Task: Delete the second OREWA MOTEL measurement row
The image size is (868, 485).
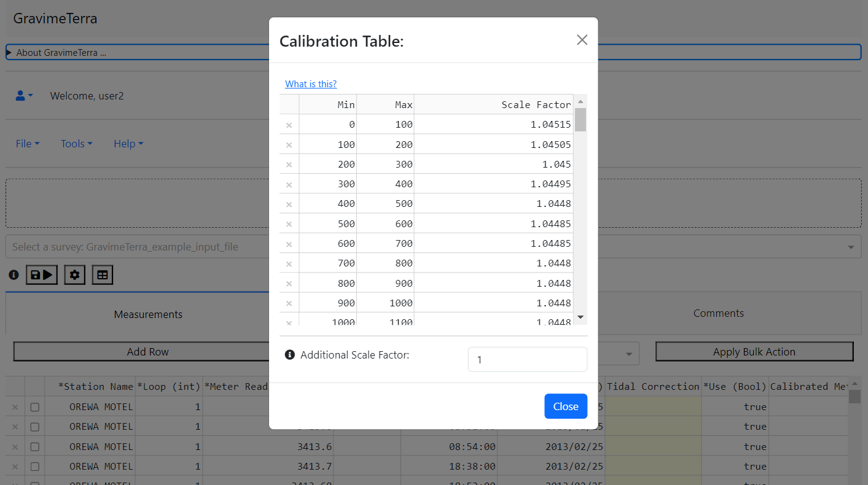Action: coord(15,427)
